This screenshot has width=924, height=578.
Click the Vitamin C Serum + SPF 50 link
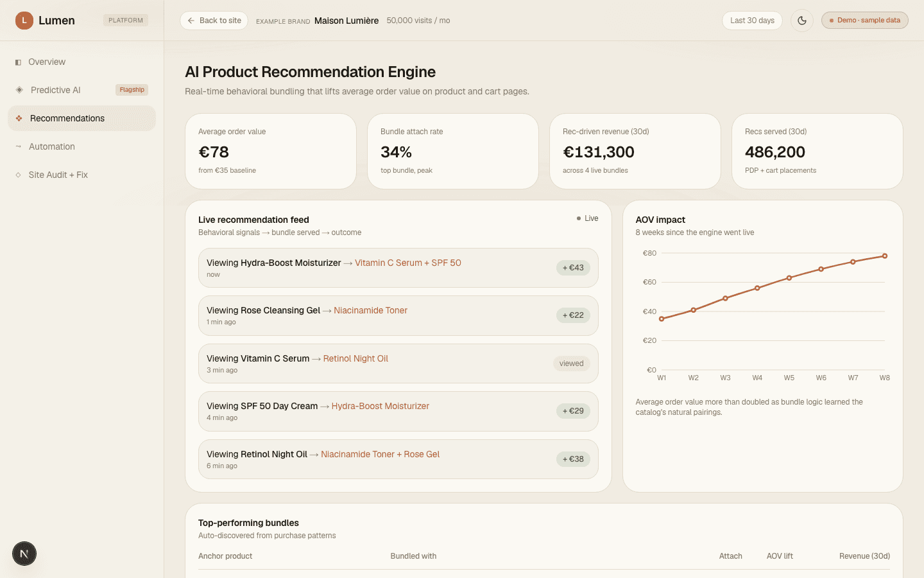coord(408,263)
